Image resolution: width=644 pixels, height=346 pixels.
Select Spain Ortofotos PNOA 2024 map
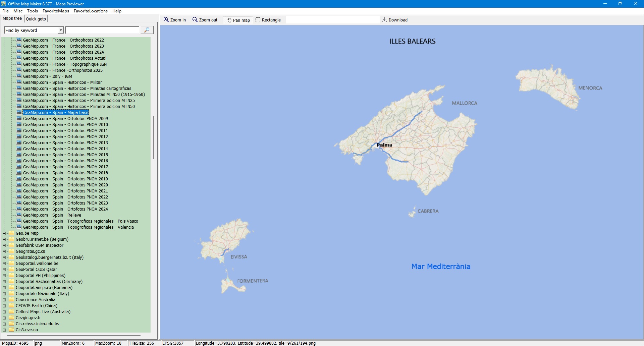click(65, 209)
